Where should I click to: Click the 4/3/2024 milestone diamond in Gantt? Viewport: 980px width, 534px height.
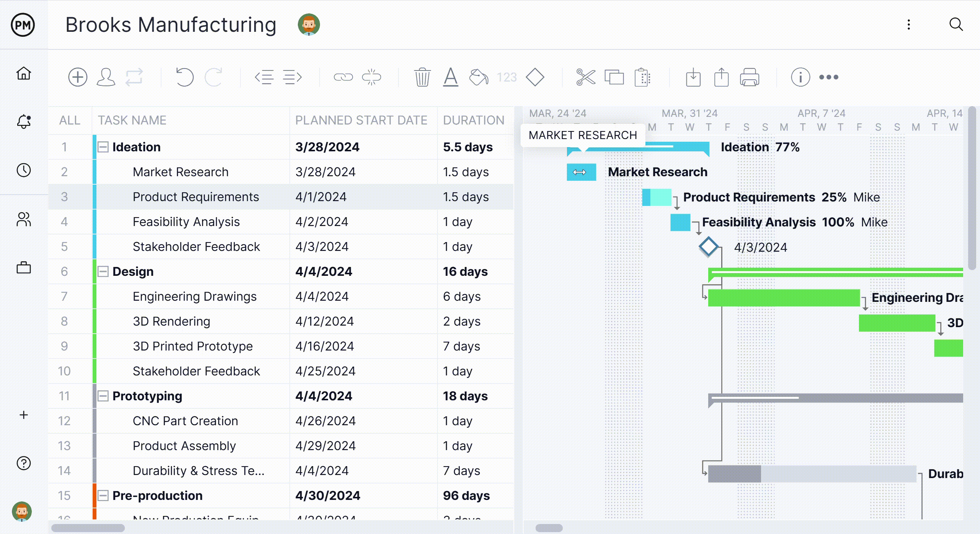tap(708, 247)
